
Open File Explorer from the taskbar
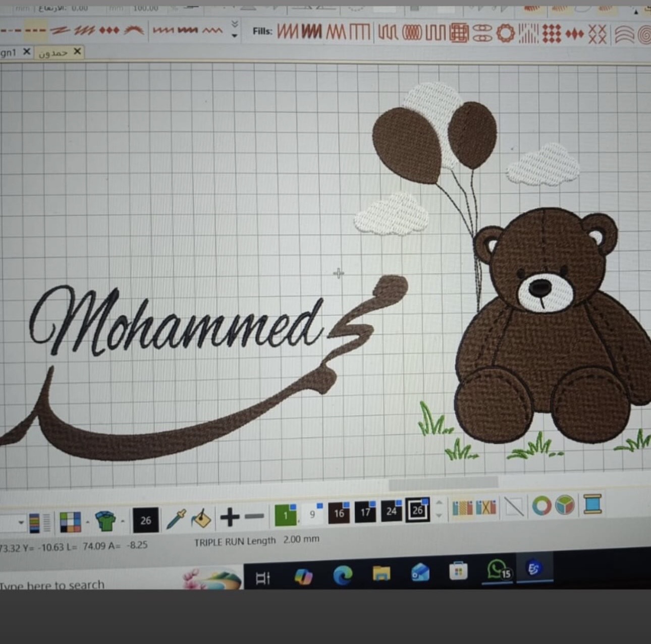tap(382, 573)
